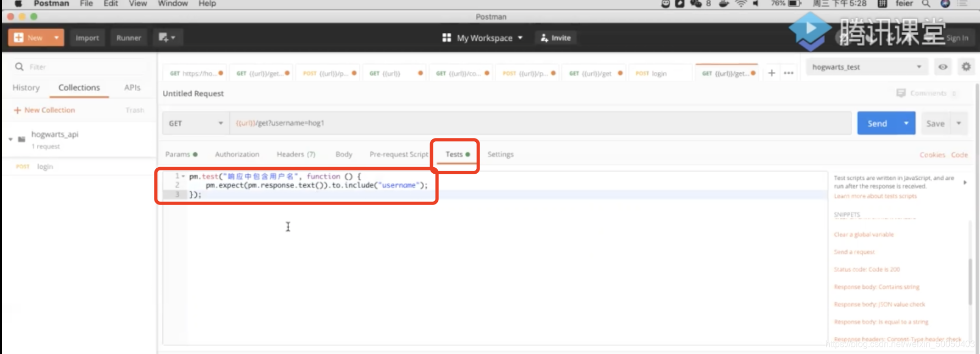This screenshot has height=354, width=980.
Task: Create a New Collection
Action: click(44, 110)
